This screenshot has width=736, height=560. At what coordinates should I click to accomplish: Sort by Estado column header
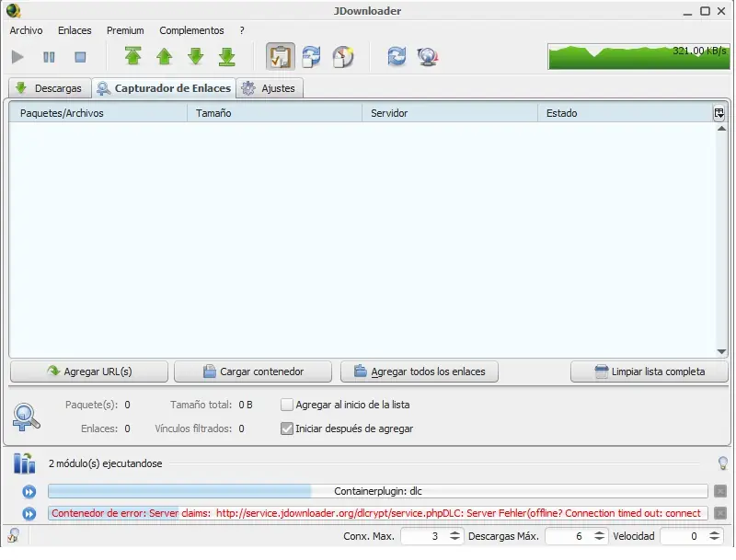pyautogui.click(x=625, y=113)
